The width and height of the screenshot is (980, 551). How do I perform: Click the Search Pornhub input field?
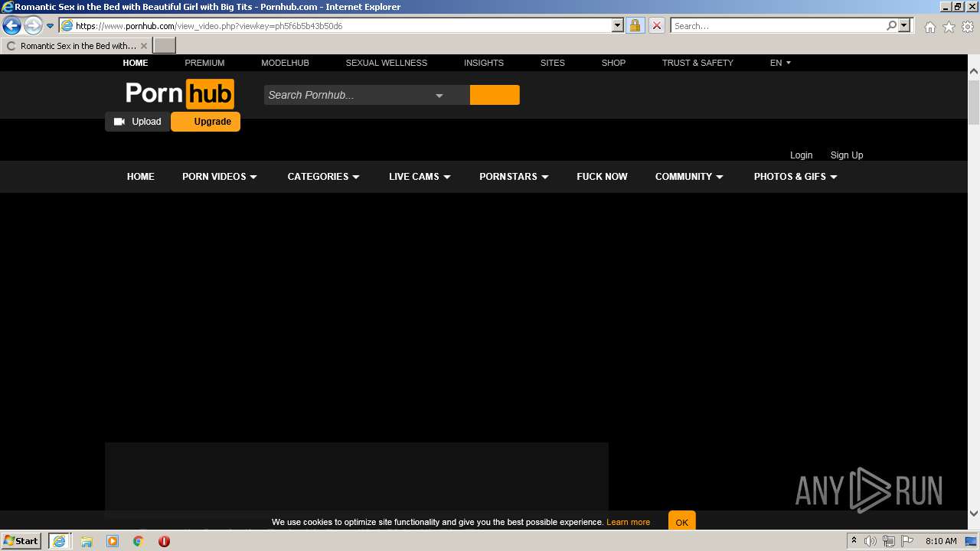pyautogui.click(x=345, y=95)
